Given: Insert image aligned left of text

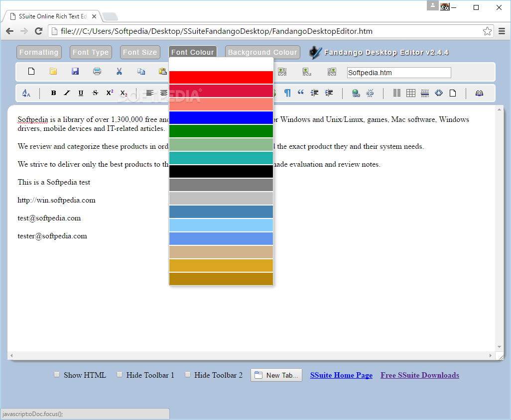Looking at the screenshot, I should 282,72.
